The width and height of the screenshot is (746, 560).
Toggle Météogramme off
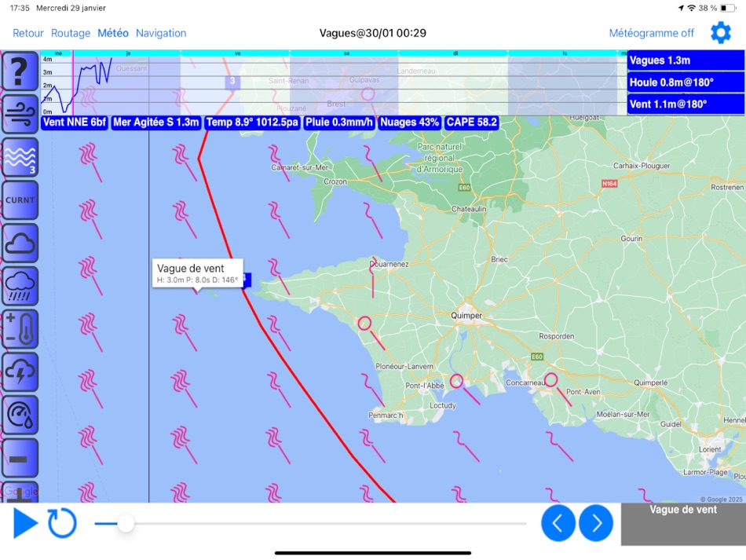pos(651,33)
